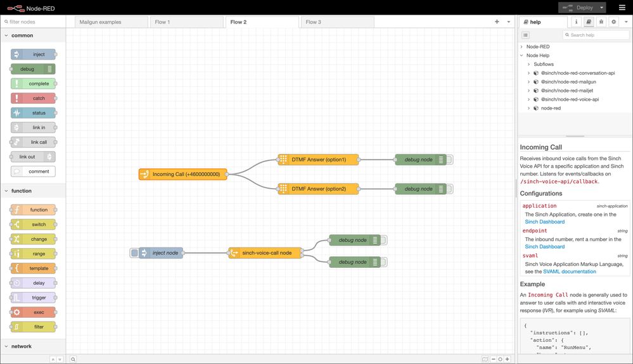Screen dimensions: 633x364
Task: Open the Flow 3 tab
Action: (x=338, y=22)
